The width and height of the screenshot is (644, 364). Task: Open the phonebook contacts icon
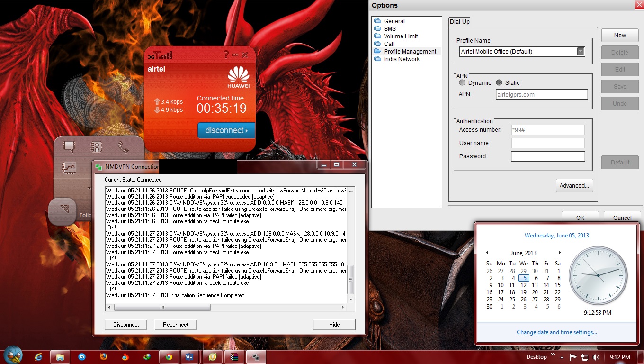coord(97,147)
